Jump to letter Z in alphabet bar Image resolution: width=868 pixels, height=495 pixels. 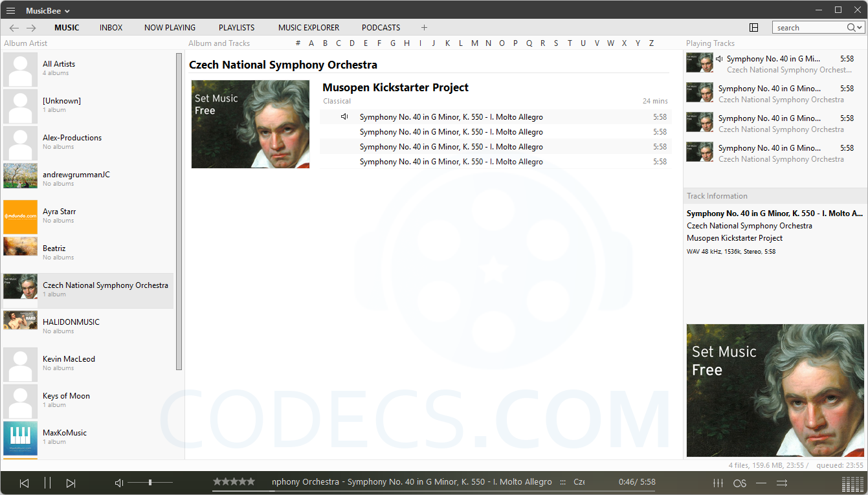[651, 43]
